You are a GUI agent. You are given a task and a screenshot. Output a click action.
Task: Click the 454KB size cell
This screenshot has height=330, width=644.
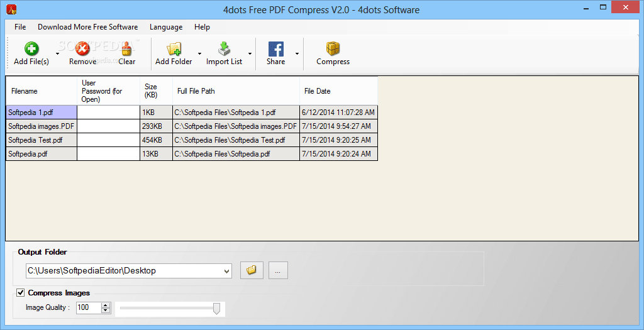(156, 140)
